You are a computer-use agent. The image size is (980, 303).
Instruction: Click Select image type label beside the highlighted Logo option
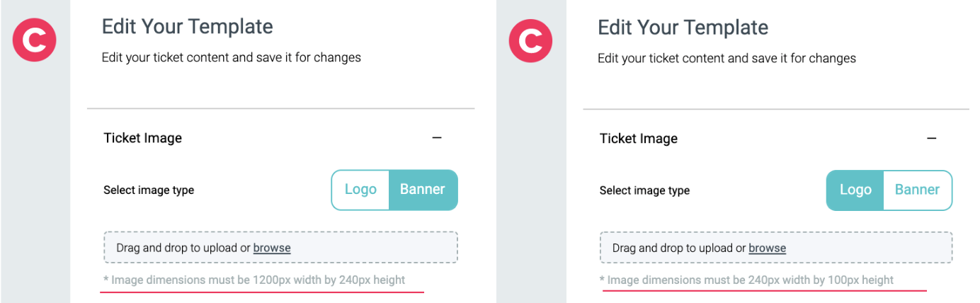pos(644,190)
